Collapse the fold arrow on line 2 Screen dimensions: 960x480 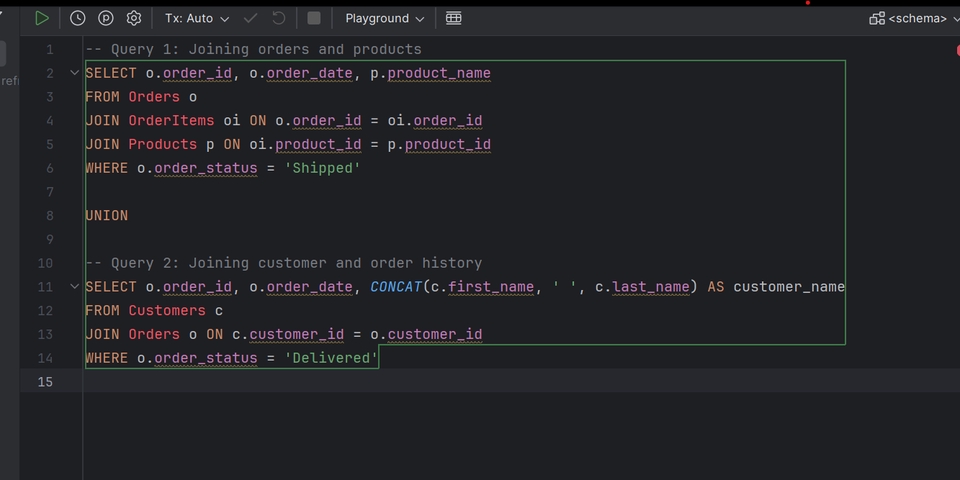pos(75,73)
